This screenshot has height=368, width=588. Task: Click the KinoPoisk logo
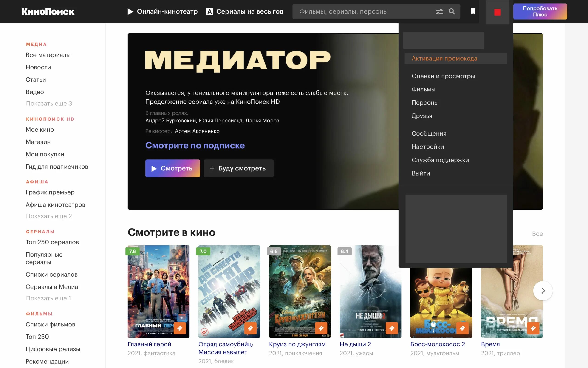click(48, 12)
